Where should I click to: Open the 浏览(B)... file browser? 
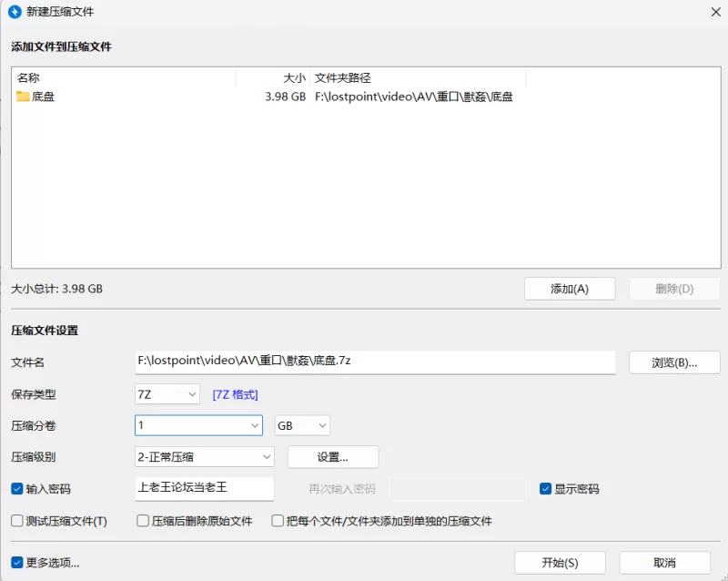(x=674, y=362)
